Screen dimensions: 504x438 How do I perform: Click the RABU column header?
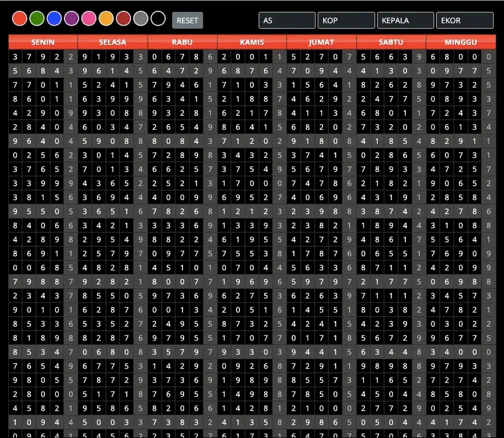coord(182,42)
